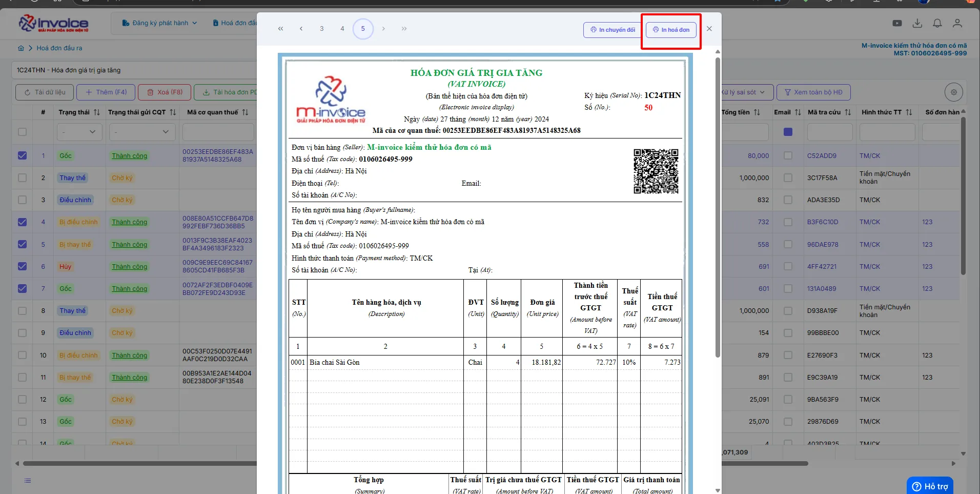Open the Hoá đơn đầu ra menu
Viewport: 980px width, 494px height.
[235, 23]
